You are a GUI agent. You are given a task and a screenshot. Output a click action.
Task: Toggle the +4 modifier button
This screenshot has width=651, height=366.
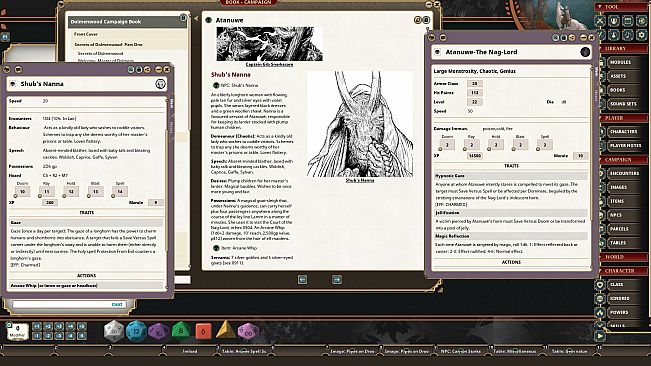(x=71, y=326)
